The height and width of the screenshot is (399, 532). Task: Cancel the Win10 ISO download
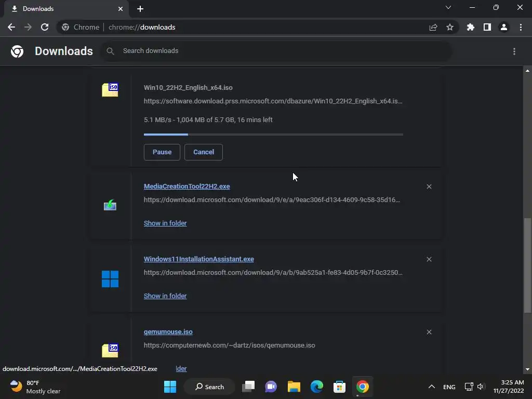[x=204, y=152]
